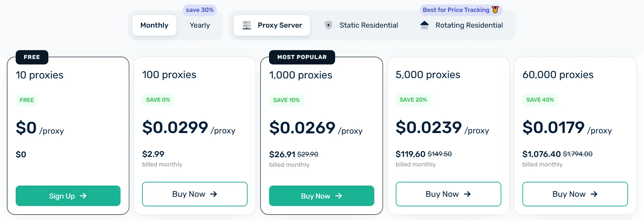Image resolution: width=644 pixels, height=220 pixels.
Task: Click the Static Residential shield icon
Action: tap(328, 25)
